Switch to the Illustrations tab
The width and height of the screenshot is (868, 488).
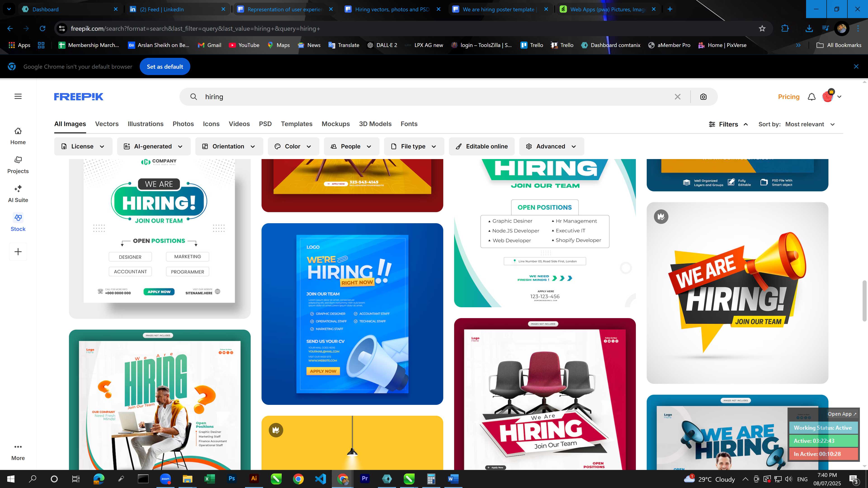pos(146,124)
